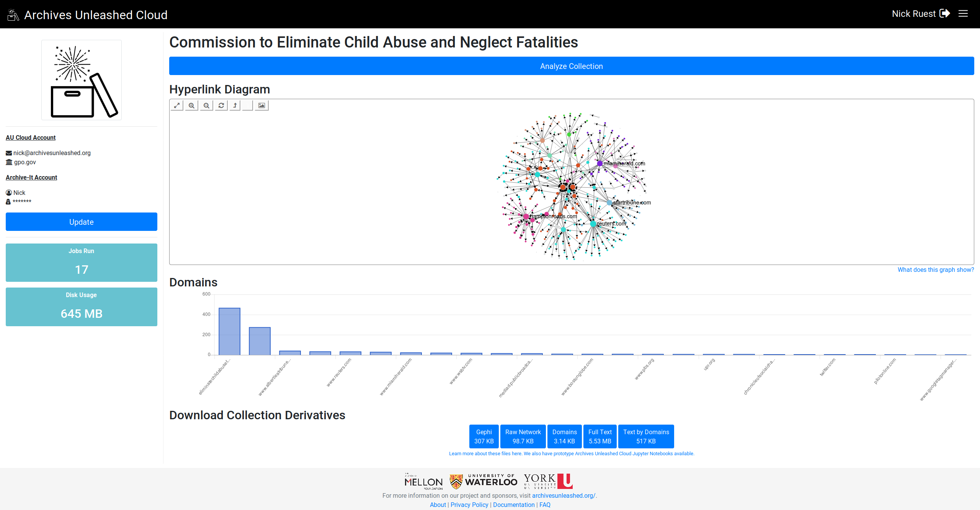Click the Analyze Collection button
Image resolution: width=980 pixels, height=510 pixels.
tap(572, 66)
